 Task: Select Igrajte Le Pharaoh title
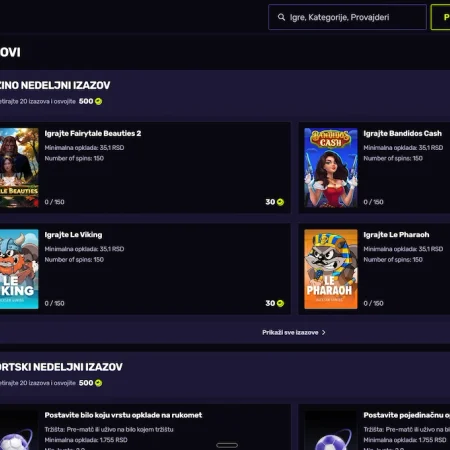pos(396,235)
